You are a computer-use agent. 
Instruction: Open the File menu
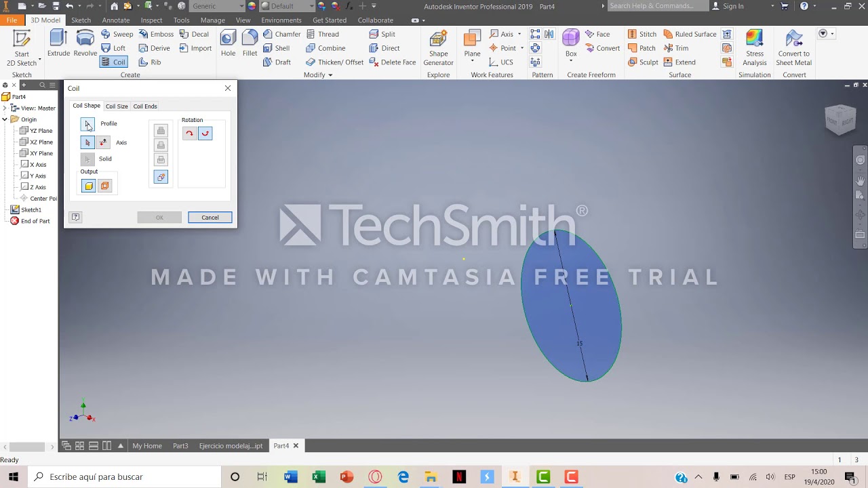[12, 20]
